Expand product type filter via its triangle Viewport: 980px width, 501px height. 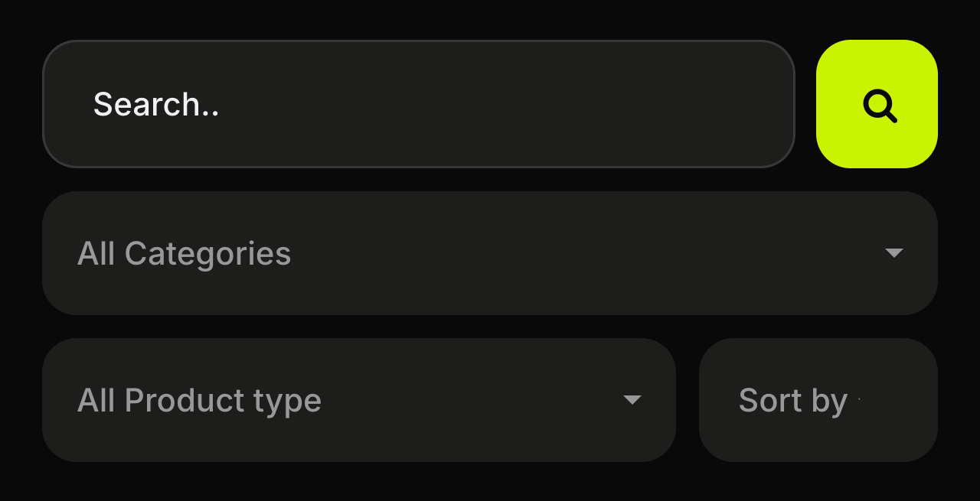click(632, 400)
